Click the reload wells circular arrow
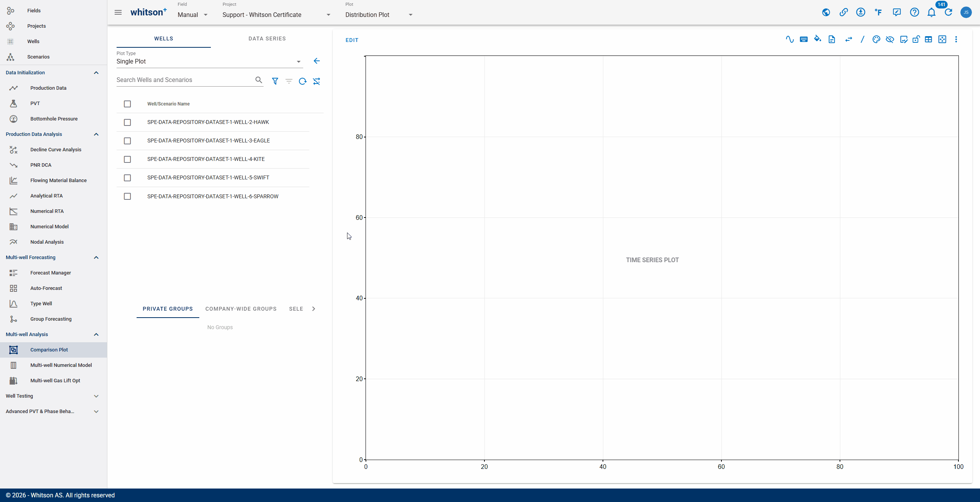This screenshot has height=502, width=980. [303, 81]
